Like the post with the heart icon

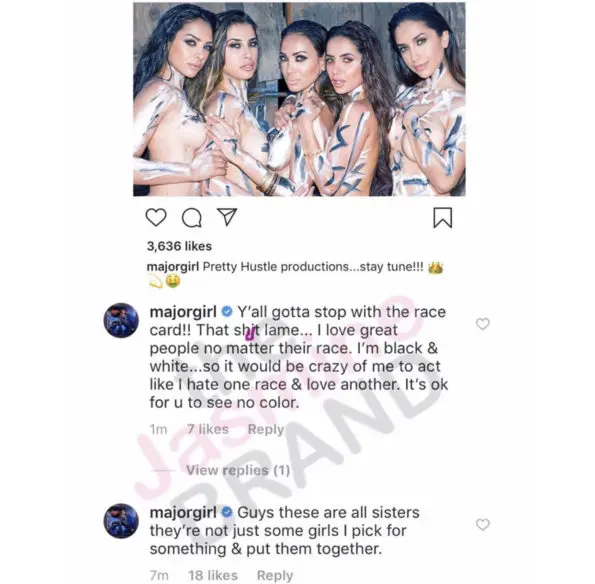[x=156, y=217]
